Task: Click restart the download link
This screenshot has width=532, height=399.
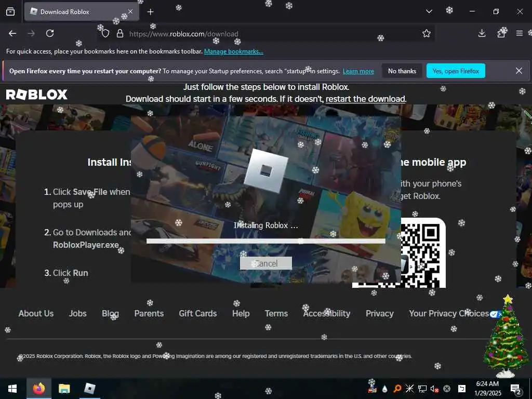Action: point(365,99)
